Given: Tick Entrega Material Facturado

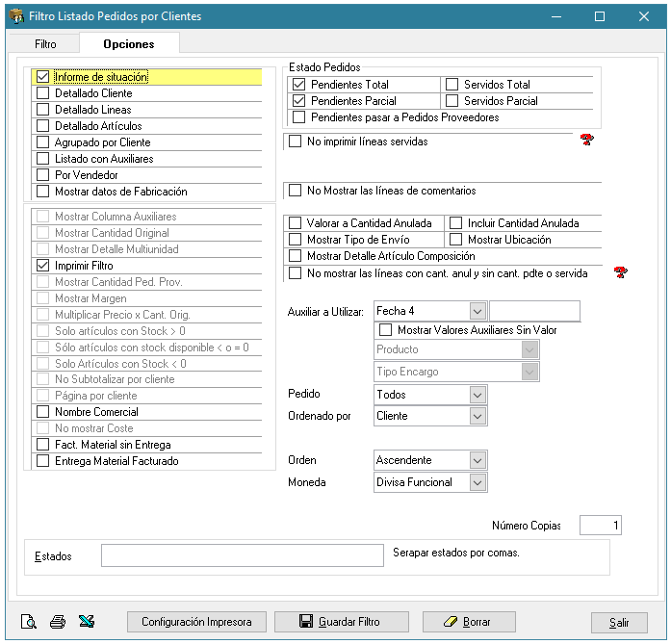Looking at the screenshot, I should pyautogui.click(x=42, y=461).
